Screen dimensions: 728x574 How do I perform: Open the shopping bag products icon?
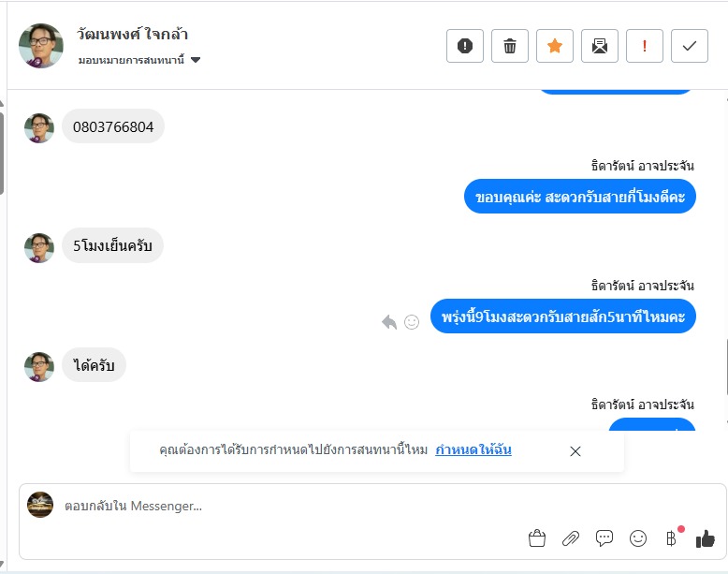pyautogui.click(x=537, y=538)
